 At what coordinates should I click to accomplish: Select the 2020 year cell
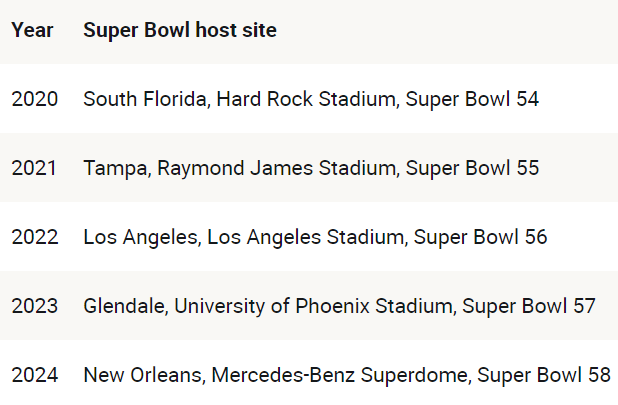click(x=35, y=99)
